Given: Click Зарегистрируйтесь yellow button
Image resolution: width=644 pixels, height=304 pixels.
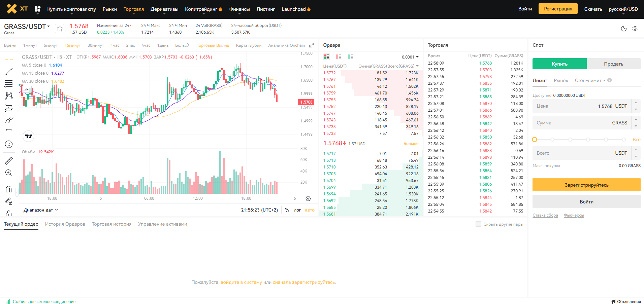Looking at the screenshot, I should [586, 185].
